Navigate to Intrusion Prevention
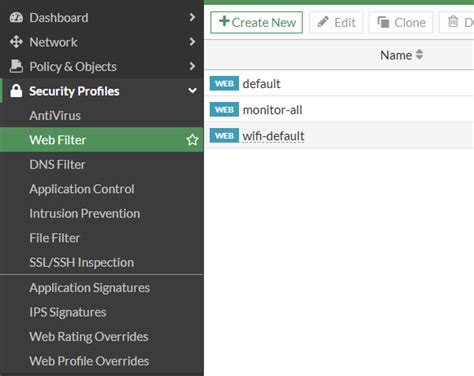474x376 pixels. pyautogui.click(x=102, y=213)
